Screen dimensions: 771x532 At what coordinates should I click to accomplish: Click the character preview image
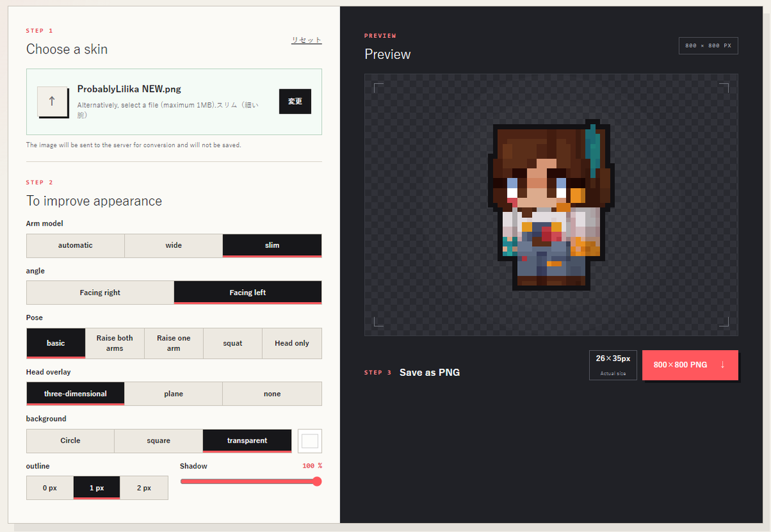(x=551, y=204)
